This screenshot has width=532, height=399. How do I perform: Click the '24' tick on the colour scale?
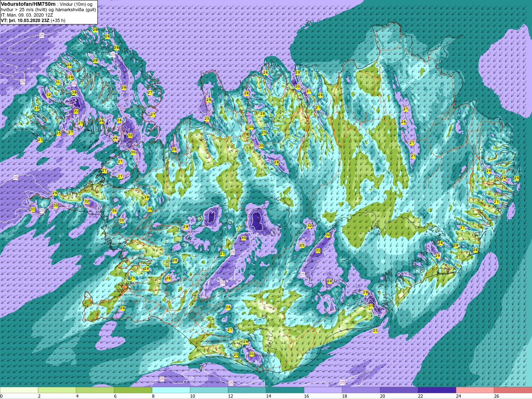pyautogui.click(x=458, y=396)
